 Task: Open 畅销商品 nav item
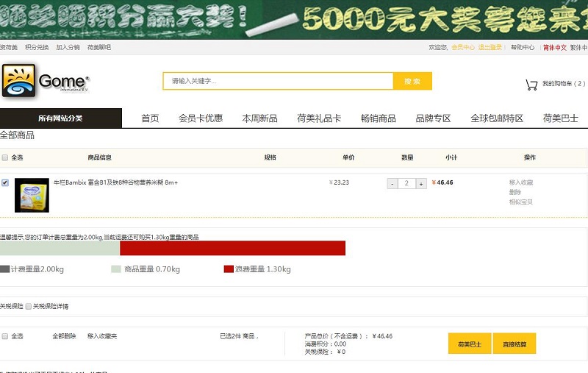(379, 118)
